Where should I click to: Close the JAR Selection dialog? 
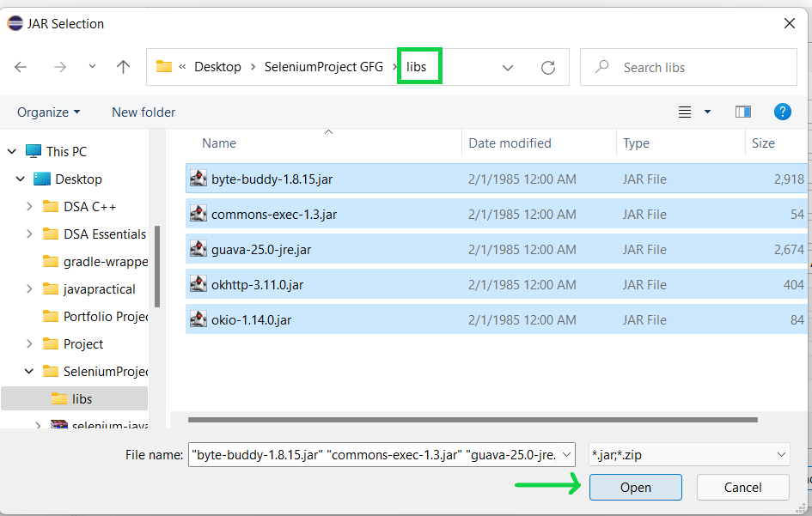point(789,23)
